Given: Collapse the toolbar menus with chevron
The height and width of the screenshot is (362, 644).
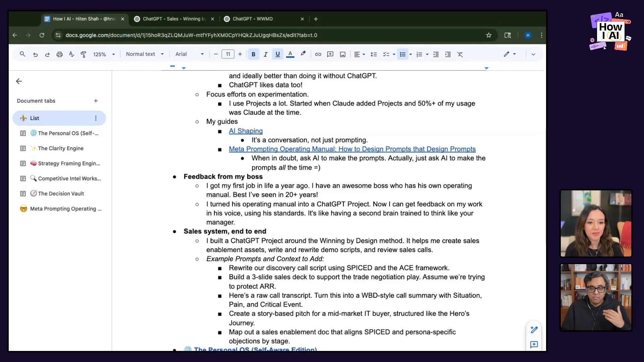Looking at the screenshot, I should click(x=533, y=54).
